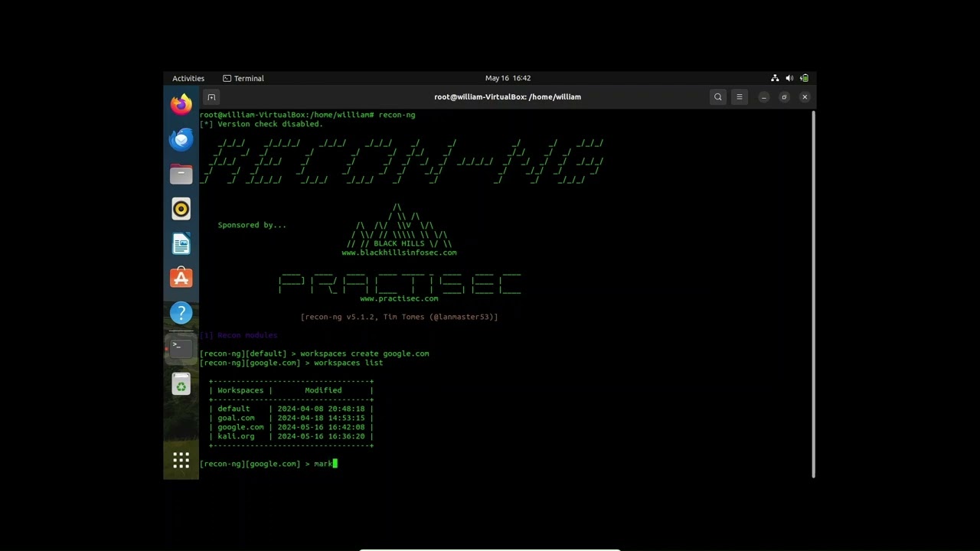Open the Help icon in dock
The width and height of the screenshot is (980, 551).
point(181,313)
